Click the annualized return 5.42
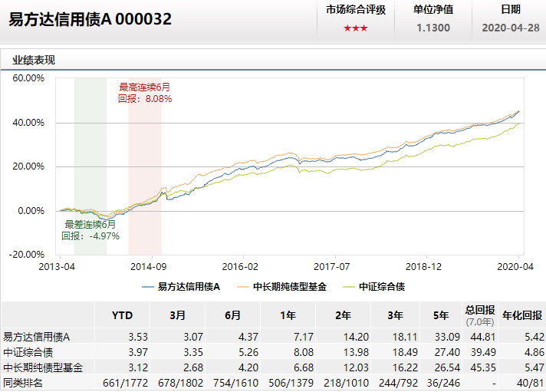 [x=534, y=337]
